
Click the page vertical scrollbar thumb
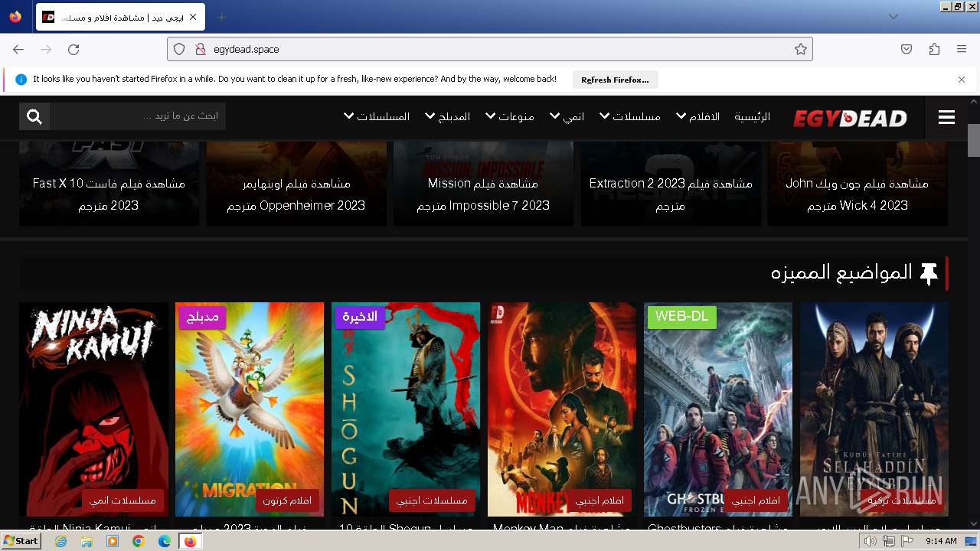pyautogui.click(x=974, y=139)
